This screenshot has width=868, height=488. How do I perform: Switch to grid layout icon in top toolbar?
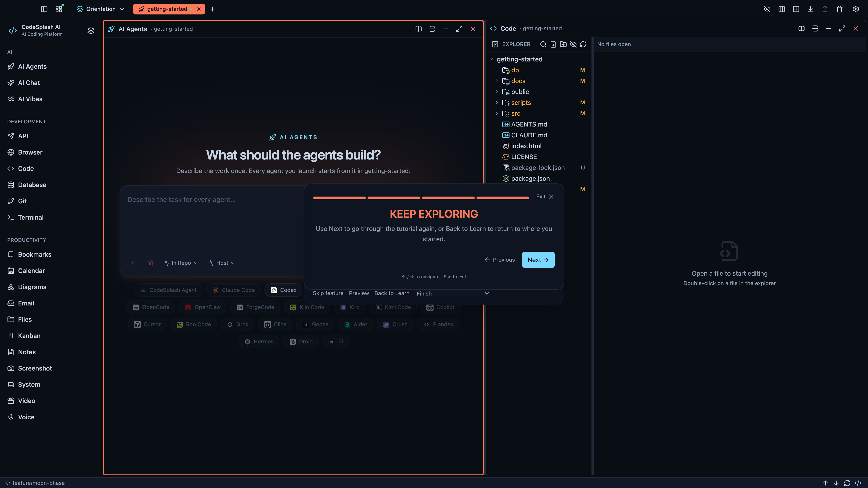[x=796, y=9]
